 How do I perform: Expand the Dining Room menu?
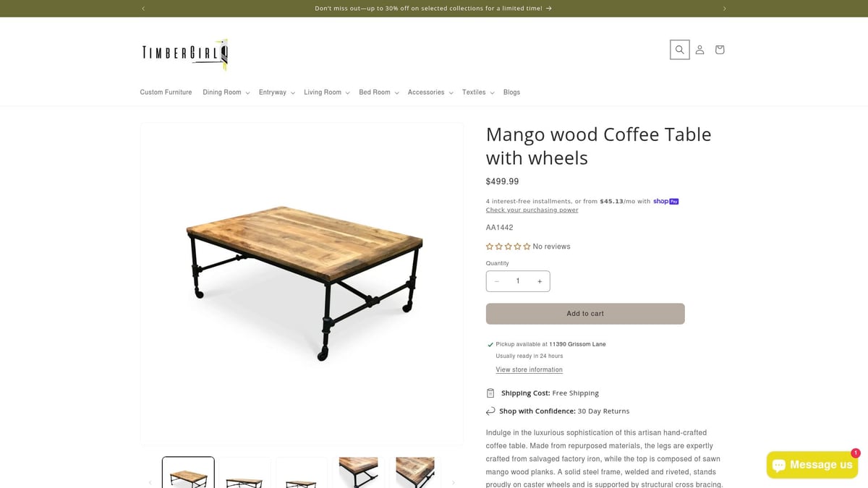[x=226, y=93]
